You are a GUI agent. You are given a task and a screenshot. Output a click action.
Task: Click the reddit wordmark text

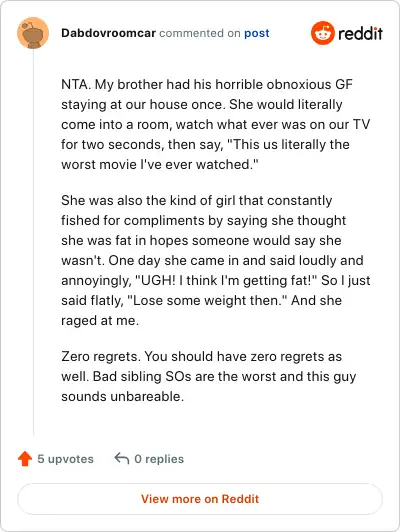(360, 33)
